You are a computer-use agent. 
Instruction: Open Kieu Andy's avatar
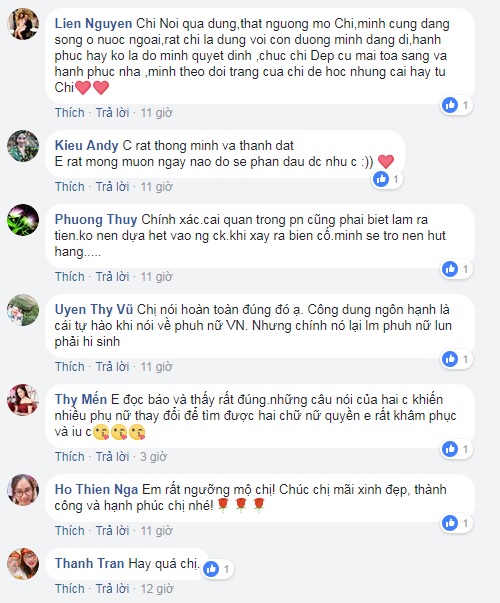23,146
